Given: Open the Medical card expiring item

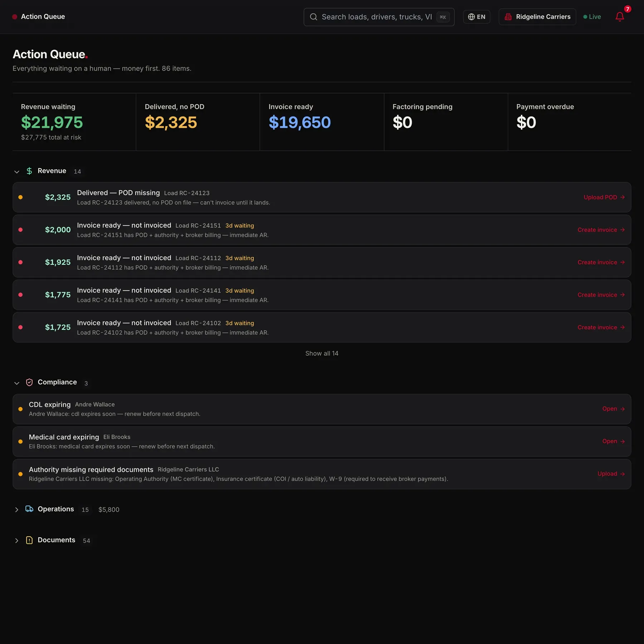Looking at the screenshot, I should pyautogui.click(x=613, y=441).
